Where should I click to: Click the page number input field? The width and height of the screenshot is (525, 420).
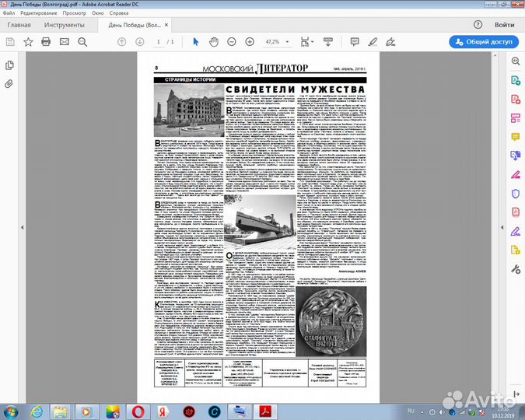pyautogui.click(x=158, y=41)
